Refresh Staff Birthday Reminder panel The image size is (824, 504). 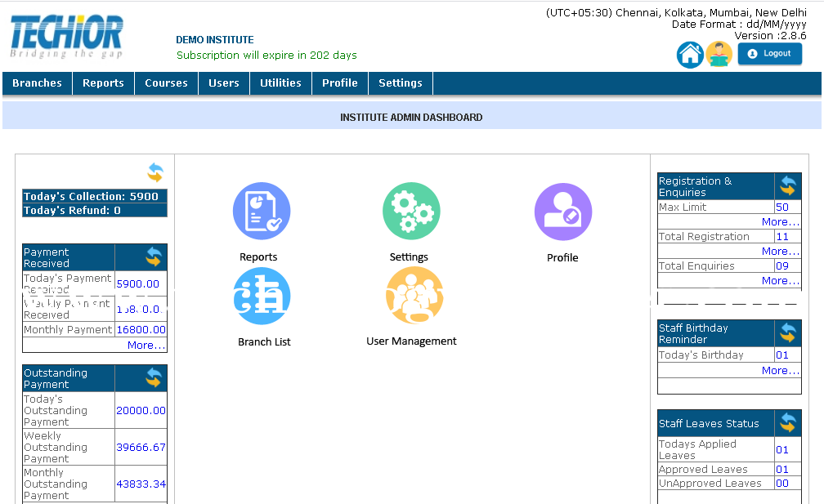[788, 332]
